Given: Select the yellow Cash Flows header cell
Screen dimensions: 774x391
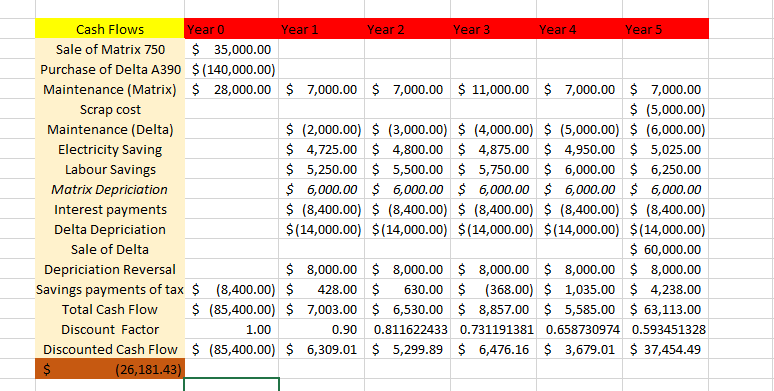Looking at the screenshot, I should (110, 29).
